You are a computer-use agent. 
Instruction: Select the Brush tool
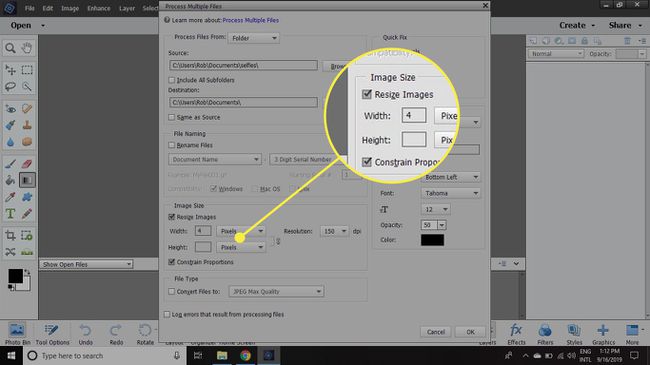tap(10, 164)
